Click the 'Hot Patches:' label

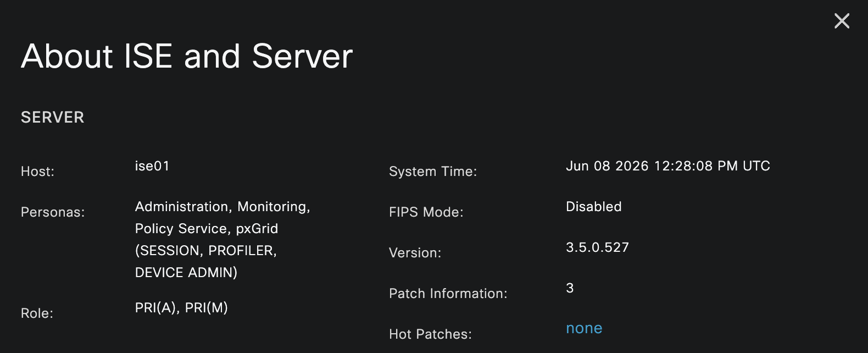(430, 334)
